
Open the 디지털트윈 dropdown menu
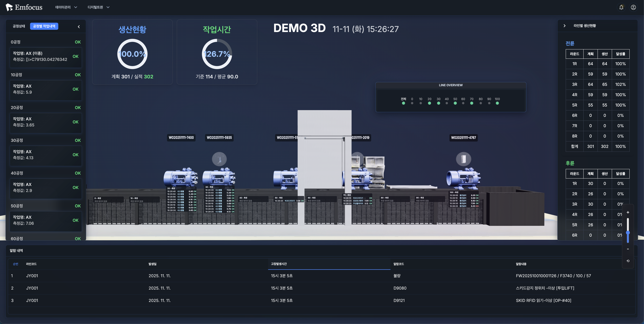pyautogui.click(x=98, y=7)
